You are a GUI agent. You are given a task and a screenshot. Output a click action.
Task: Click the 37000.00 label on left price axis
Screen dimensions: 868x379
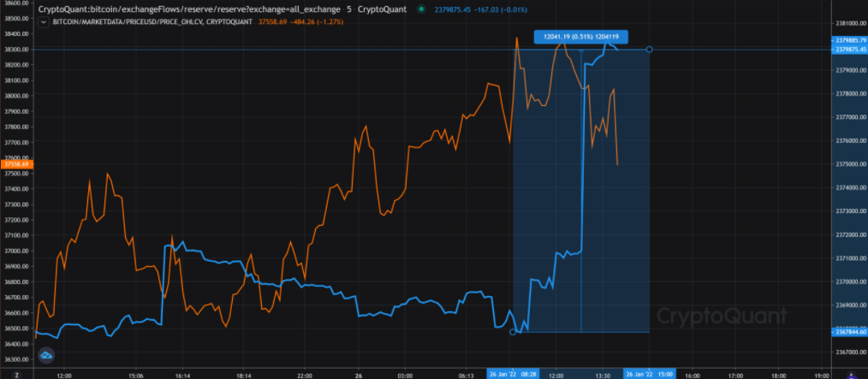17,251
